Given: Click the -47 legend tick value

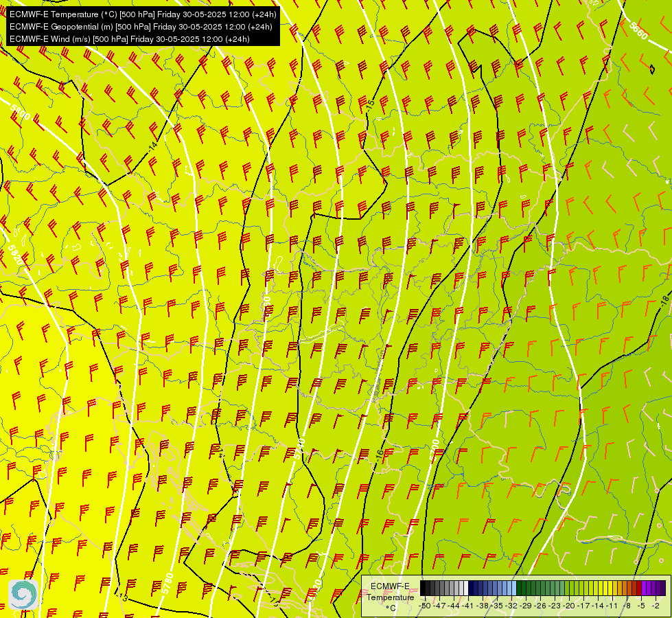Looking at the screenshot, I should [x=439, y=606].
